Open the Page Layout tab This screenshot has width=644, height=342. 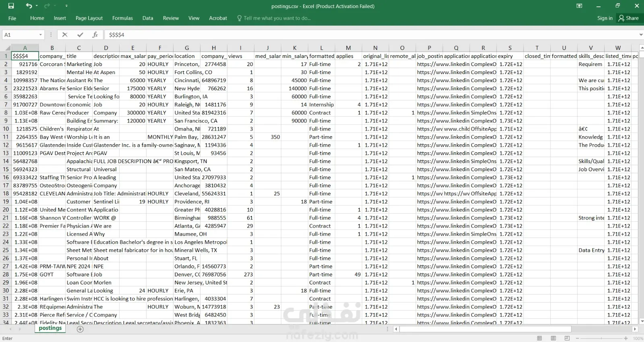[x=89, y=18]
